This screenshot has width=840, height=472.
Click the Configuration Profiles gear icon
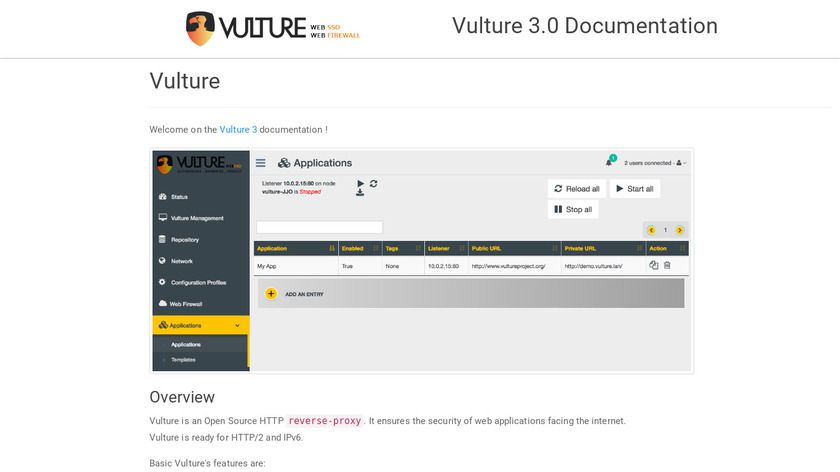click(162, 282)
